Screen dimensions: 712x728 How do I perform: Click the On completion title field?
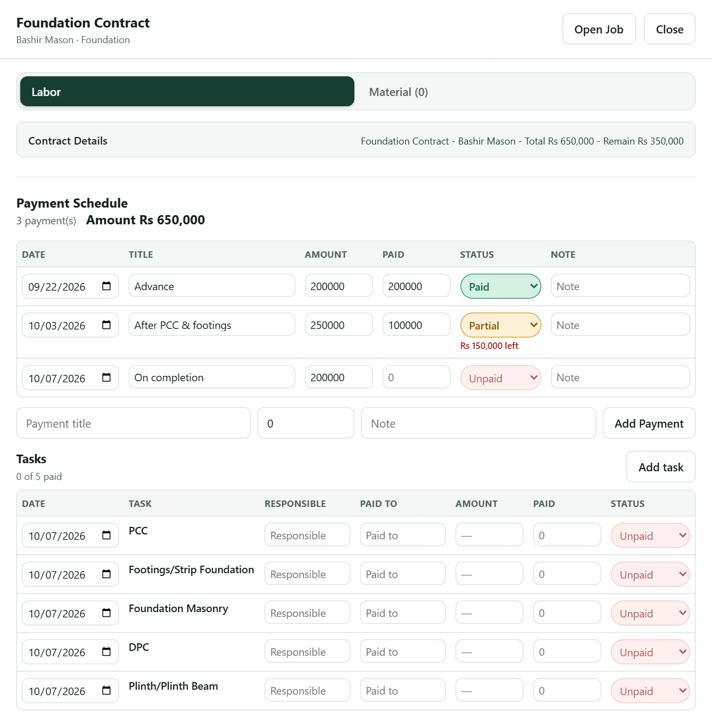(212, 377)
